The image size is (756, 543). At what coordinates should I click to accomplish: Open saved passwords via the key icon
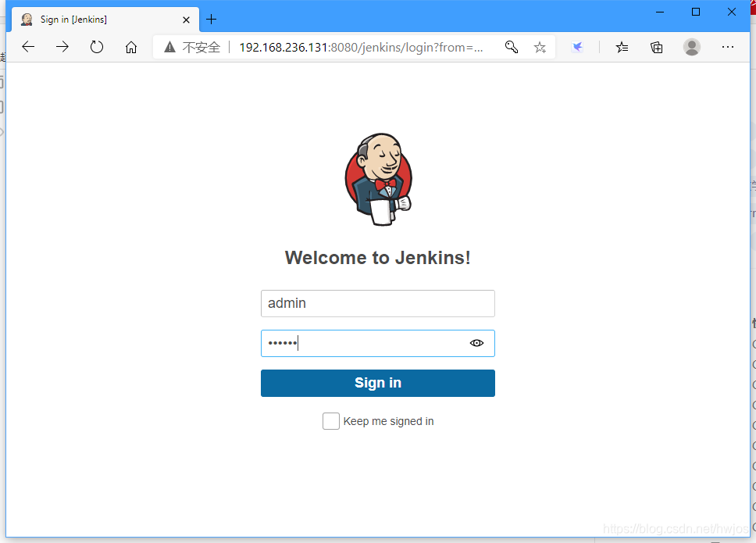(512, 47)
